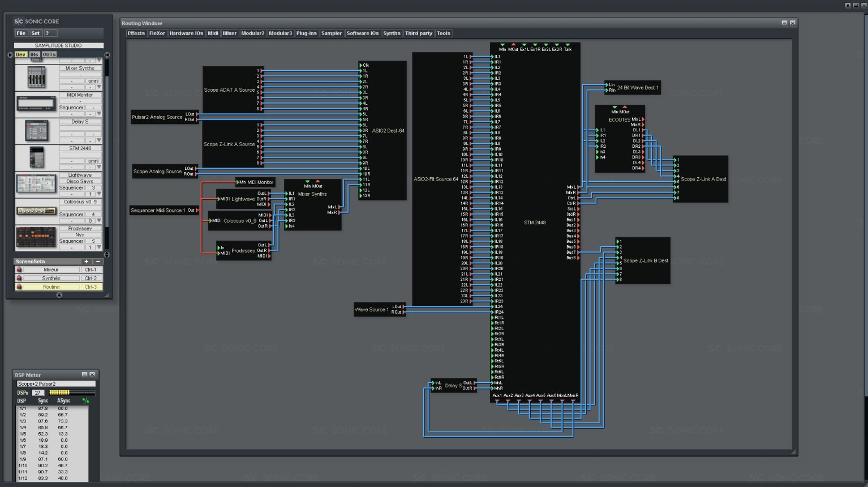Click the DSP Meter window menu icon

coord(84,375)
